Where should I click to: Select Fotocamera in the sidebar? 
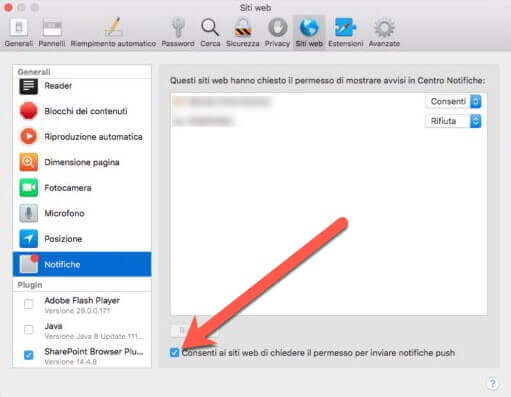click(82, 188)
